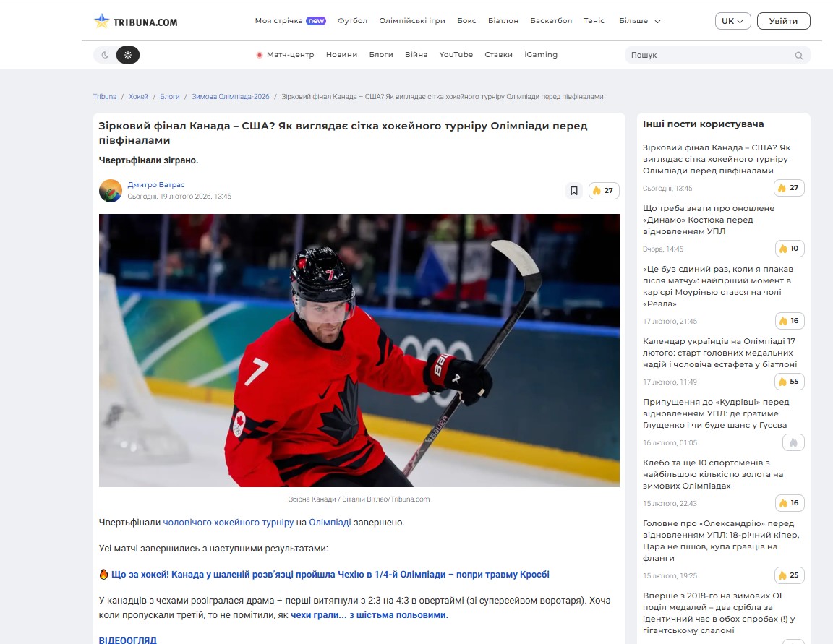833x644 pixels.
Task: Open the Біатлон section
Action: coord(503,21)
